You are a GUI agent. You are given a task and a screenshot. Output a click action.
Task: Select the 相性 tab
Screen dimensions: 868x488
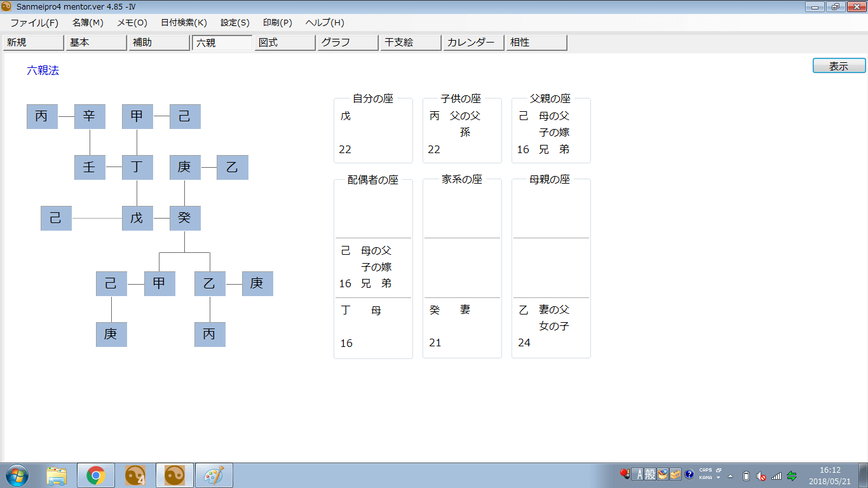(536, 43)
